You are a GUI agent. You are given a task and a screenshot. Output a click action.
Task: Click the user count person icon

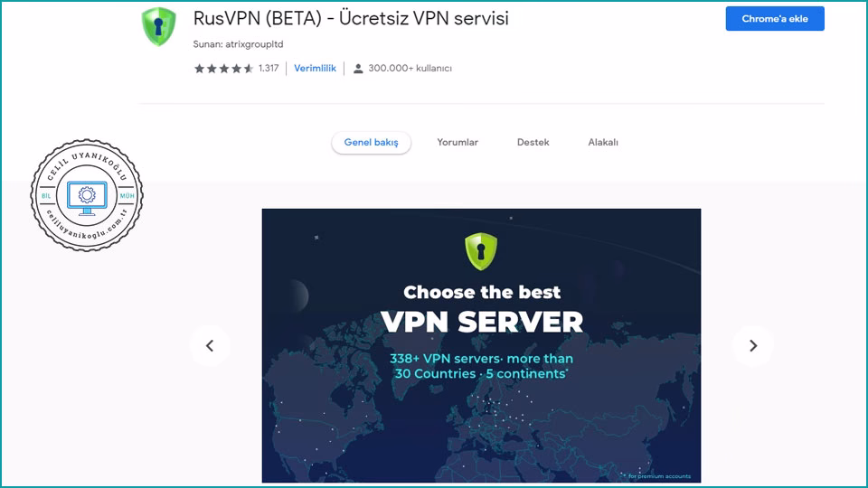(x=358, y=69)
